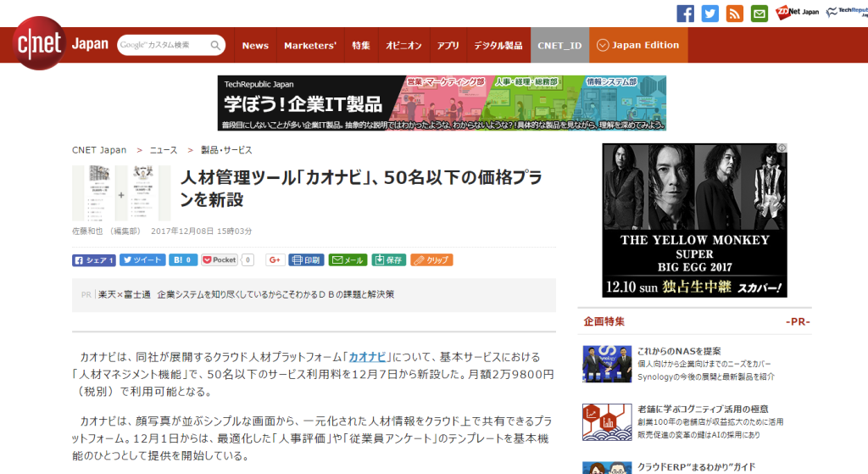Open THE YELLOW MONKEY ad banner
The width and height of the screenshot is (868, 474).
(694, 220)
